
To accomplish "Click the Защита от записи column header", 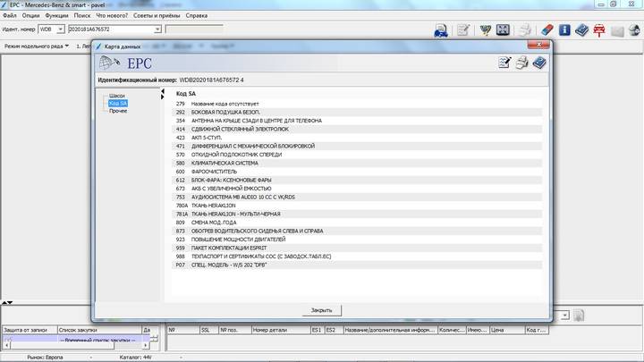I will point(30,330).
